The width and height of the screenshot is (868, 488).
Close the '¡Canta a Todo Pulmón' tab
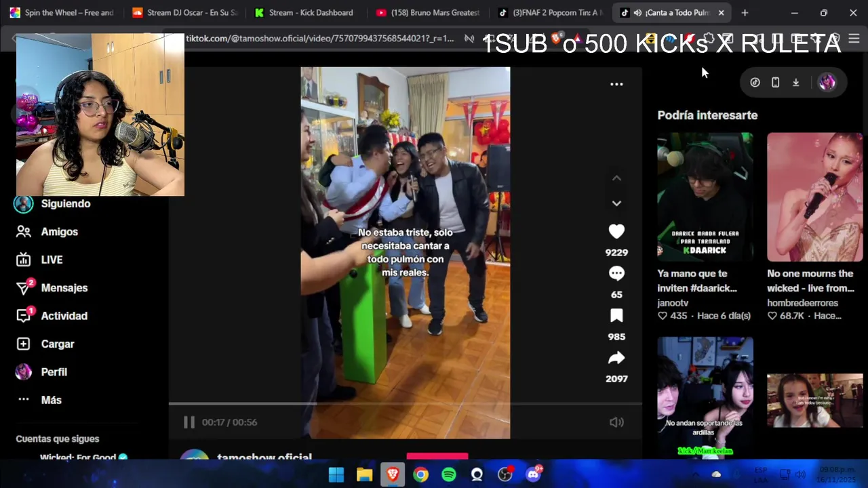point(721,13)
